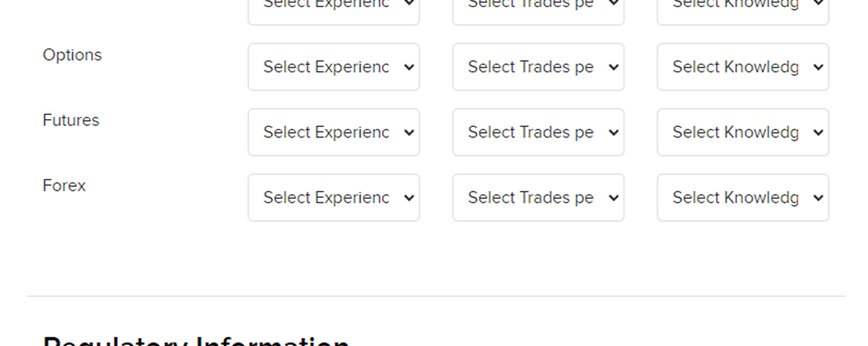Open the cut-off top row experience dropdown
The image size is (868, 346).
coord(333,6)
